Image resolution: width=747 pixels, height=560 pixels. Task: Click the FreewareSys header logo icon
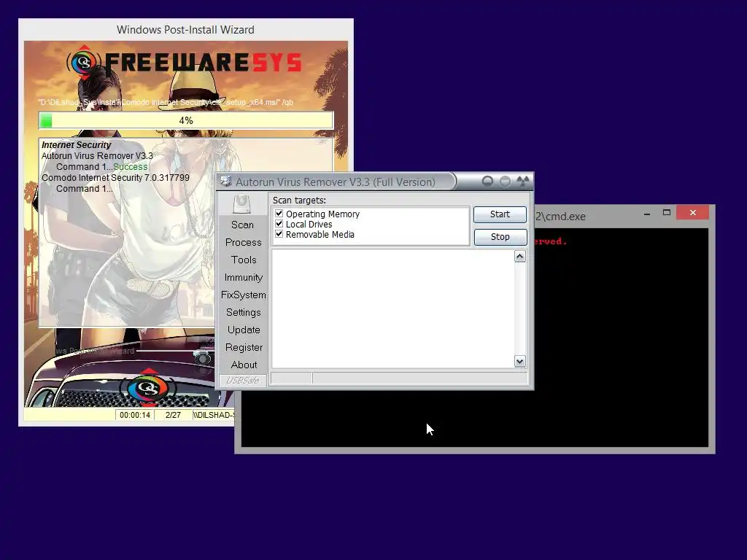(x=84, y=62)
